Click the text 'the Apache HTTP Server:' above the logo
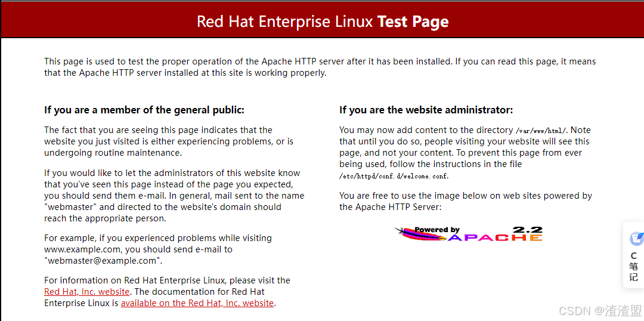This screenshot has width=644, height=321. click(x=390, y=207)
